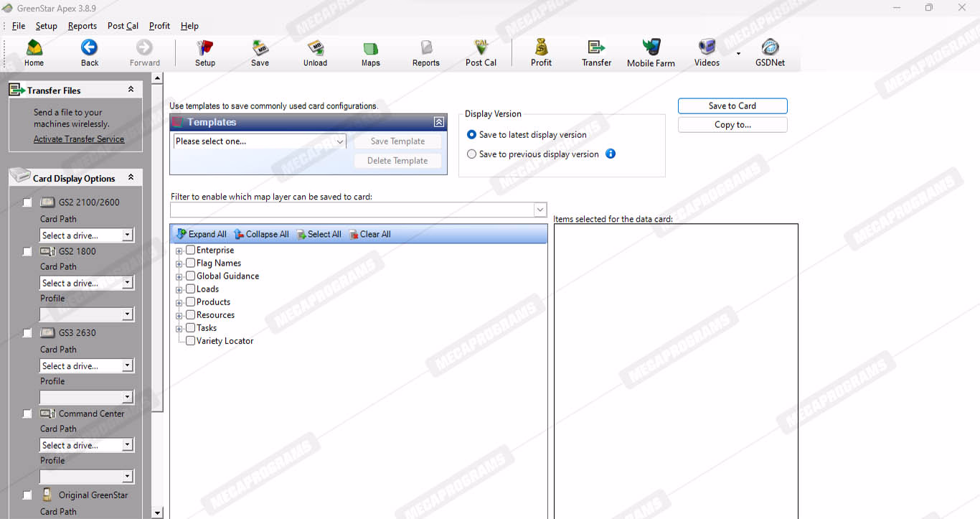
Task: Open Maps from the toolbar
Action: [x=370, y=53]
